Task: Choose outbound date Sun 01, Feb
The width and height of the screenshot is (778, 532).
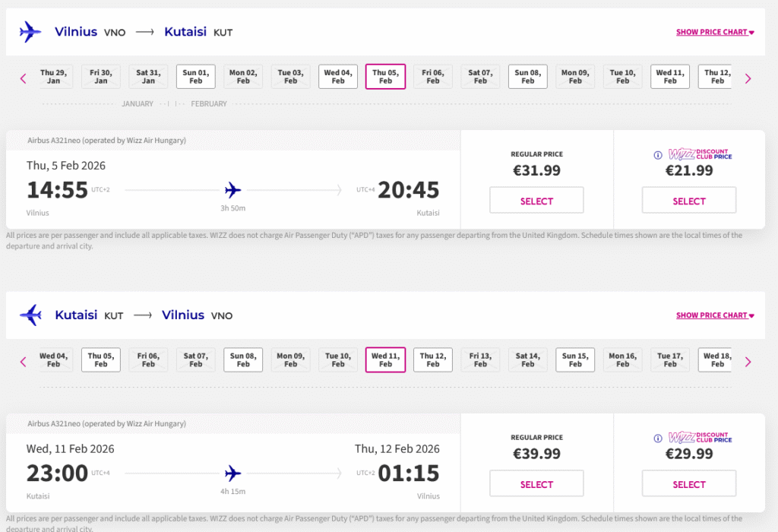Action: pos(196,77)
